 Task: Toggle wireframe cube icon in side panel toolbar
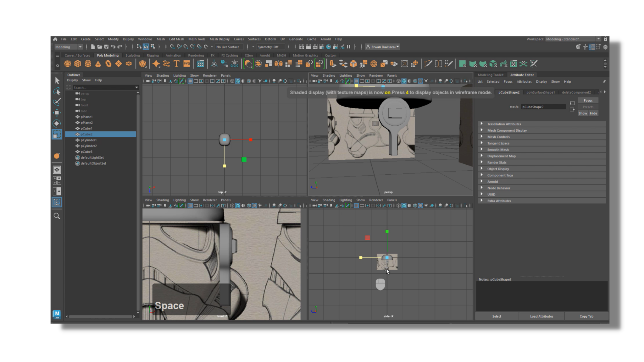(x=398, y=206)
